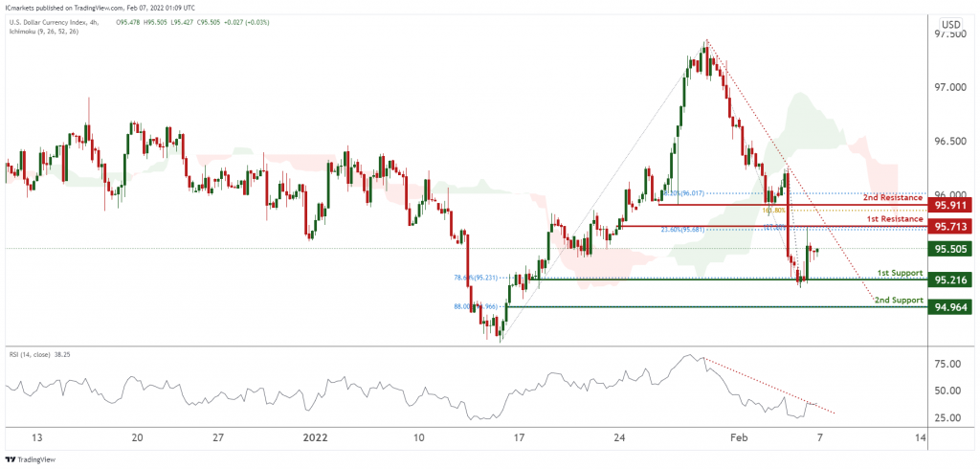
Task: Open the U.S. Dollar Currency Index title
Action: (x=46, y=21)
